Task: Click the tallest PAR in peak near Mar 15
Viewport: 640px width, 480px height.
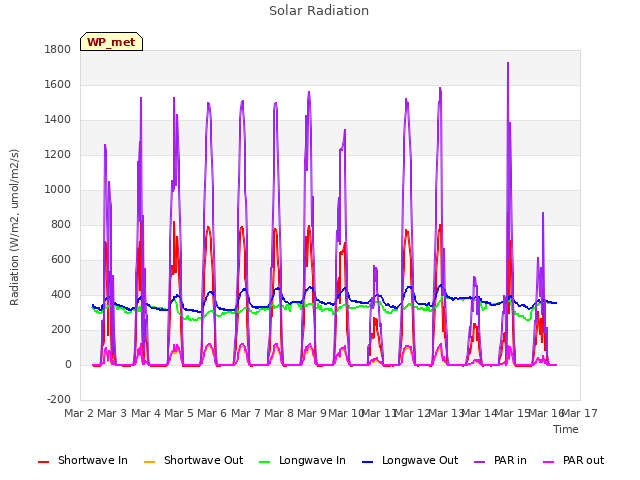Action: pos(508,63)
